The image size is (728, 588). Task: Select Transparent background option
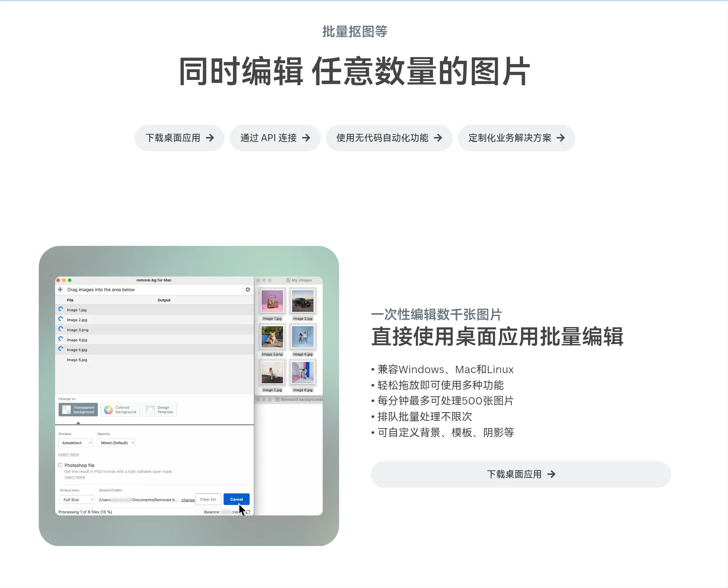point(78,410)
